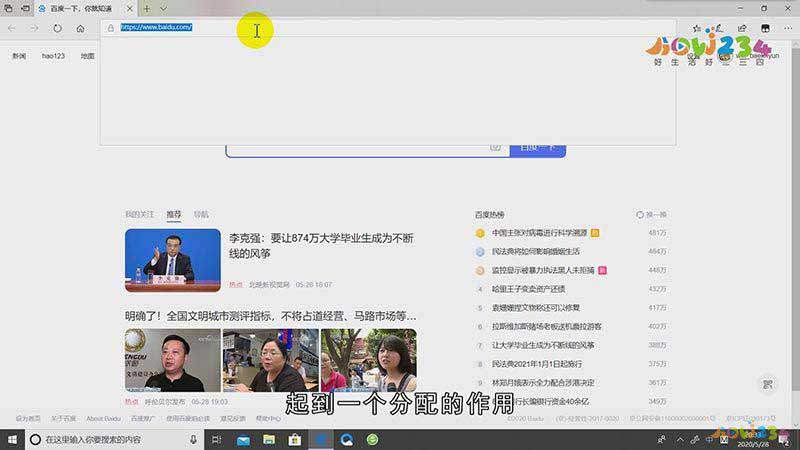Screen dimensions: 800x450
Task: Open the news photo of man in black shirt
Action: click(x=173, y=360)
